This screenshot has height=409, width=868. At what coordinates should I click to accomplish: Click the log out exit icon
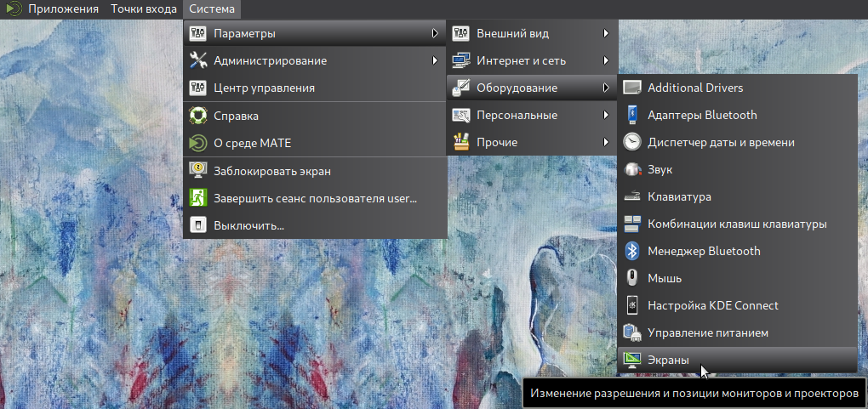[x=198, y=198]
